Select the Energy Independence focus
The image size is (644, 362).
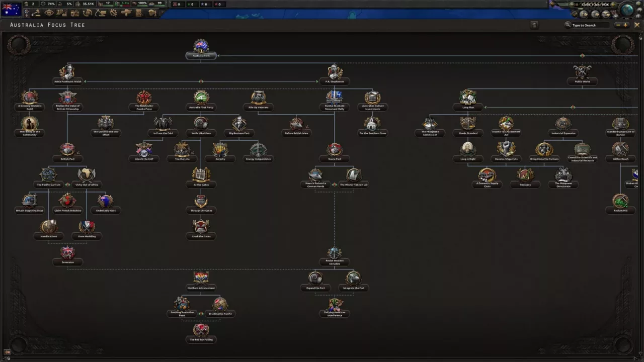(258, 152)
